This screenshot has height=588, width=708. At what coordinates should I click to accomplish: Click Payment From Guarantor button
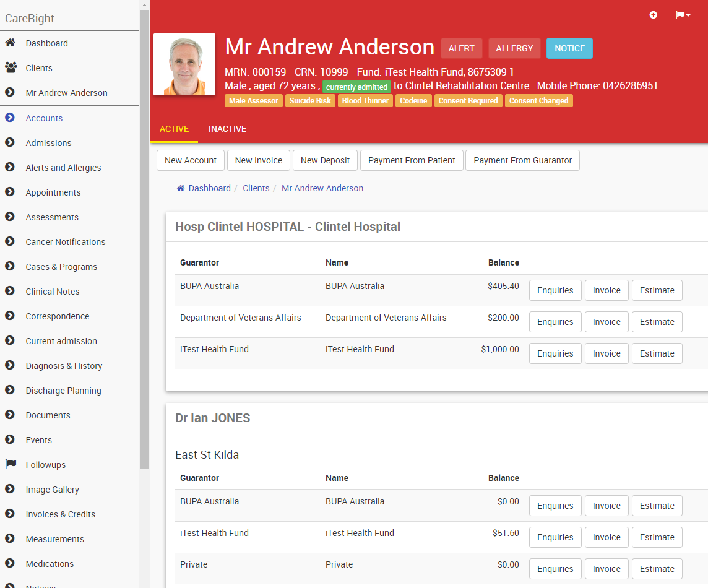tap(522, 160)
